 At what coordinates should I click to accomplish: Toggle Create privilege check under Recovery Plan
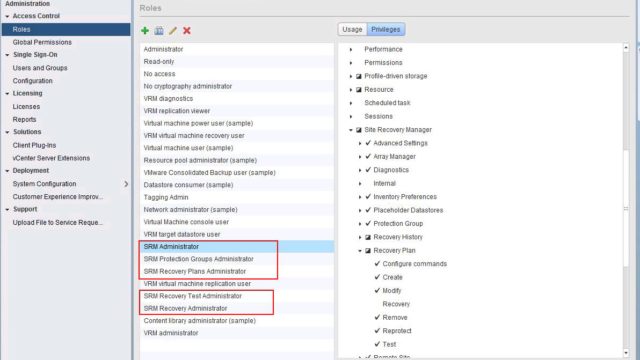tap(377, 277)
